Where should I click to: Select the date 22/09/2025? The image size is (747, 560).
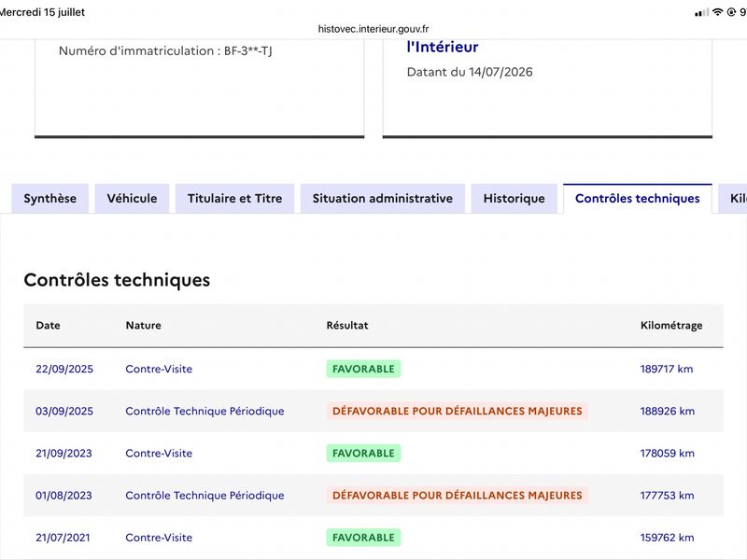coord(64,369)
